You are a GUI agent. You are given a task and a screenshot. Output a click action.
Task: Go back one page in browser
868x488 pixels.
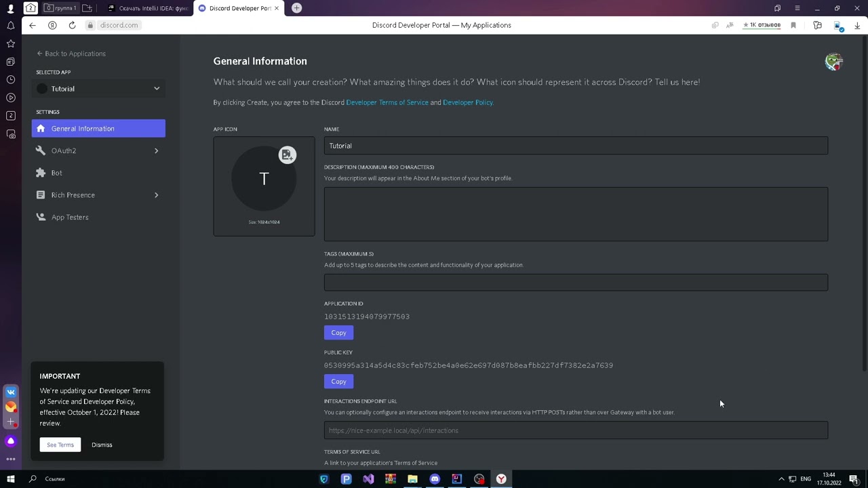tap(32, 25)
